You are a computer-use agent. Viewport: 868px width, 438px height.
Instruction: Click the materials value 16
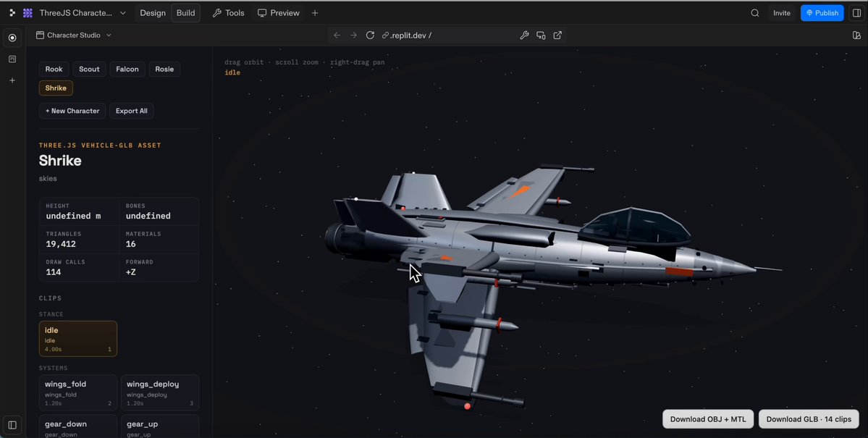pos(130,244)
